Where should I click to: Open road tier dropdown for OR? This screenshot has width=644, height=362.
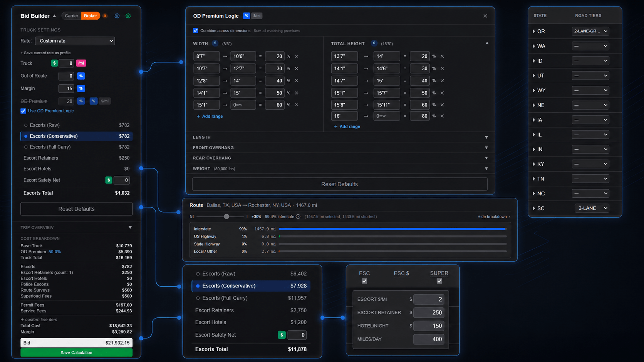point(590,31)
